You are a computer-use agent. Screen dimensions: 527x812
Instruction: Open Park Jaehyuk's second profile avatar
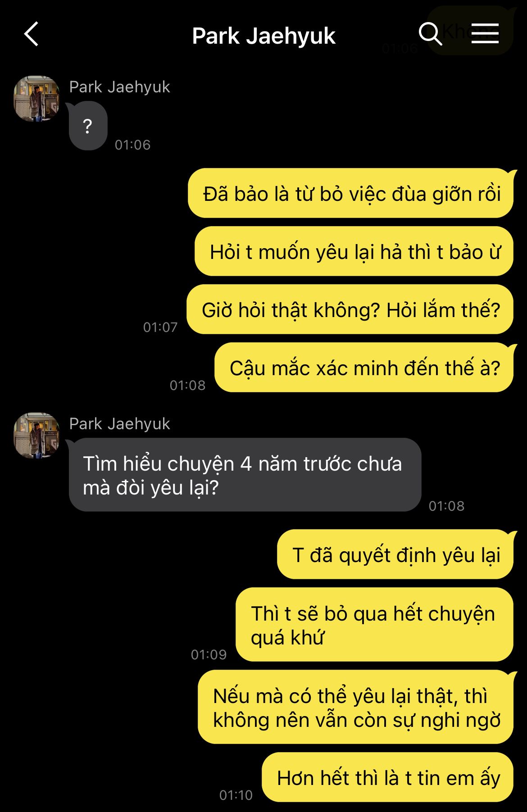pos(37,435)
